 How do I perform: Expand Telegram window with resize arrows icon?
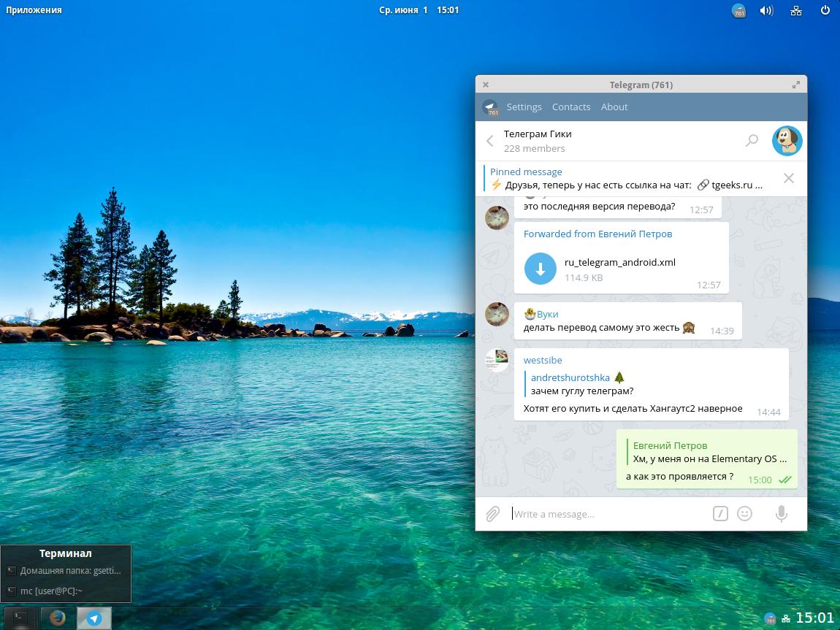pos(796,85)
